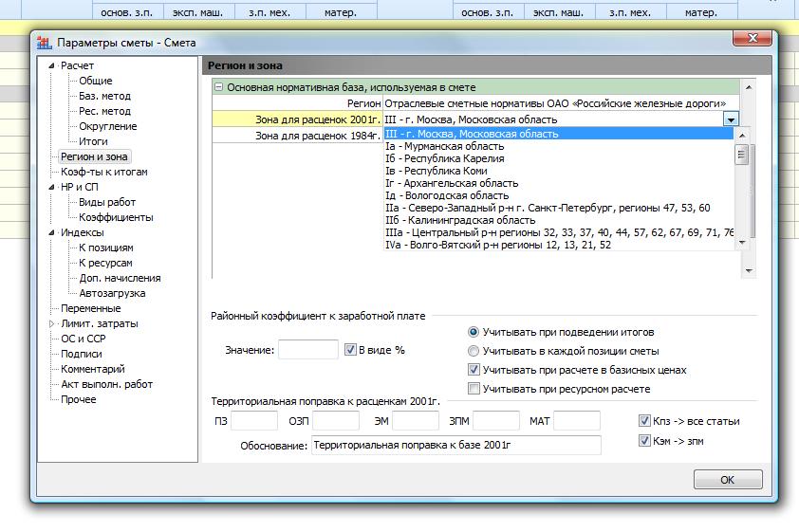Collapse the Индексы tree node
The width and height of the screenshot is (799, 532).
tap(53, 233)
